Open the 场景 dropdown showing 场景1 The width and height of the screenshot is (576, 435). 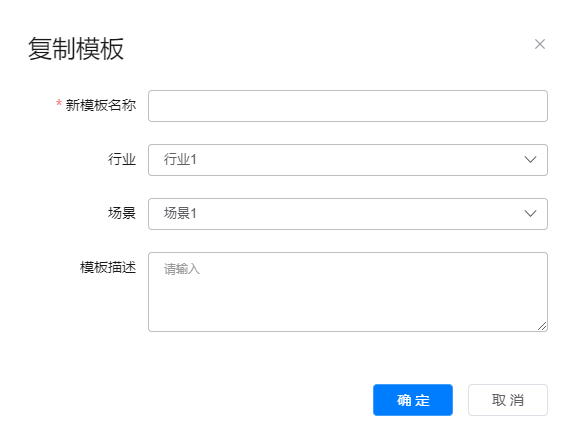(x=348, y=214)
